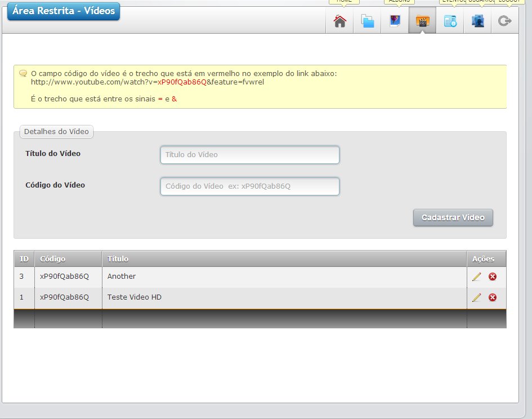The width and height of the screenshot is (532, 419).
Task: Click the Área Restrita - Vídeos title badge
Action: tap(64, 11)
